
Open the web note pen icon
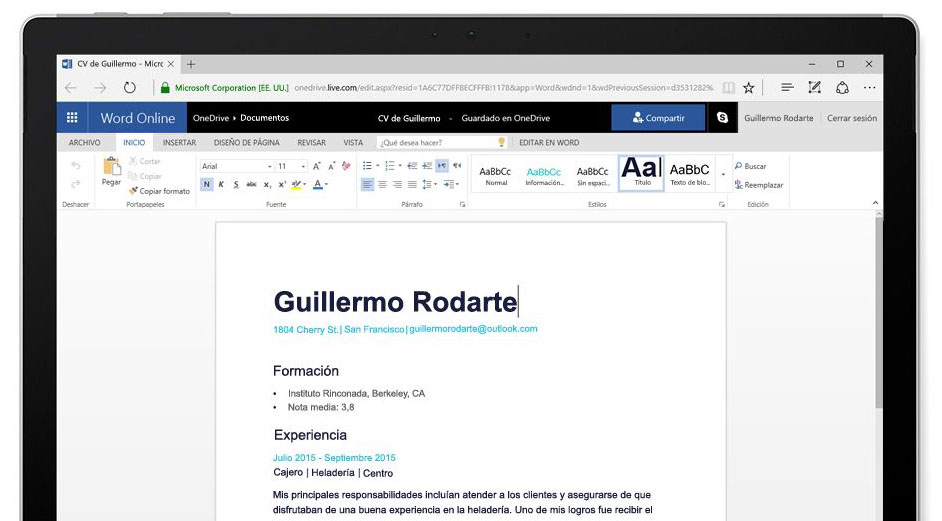815,88
